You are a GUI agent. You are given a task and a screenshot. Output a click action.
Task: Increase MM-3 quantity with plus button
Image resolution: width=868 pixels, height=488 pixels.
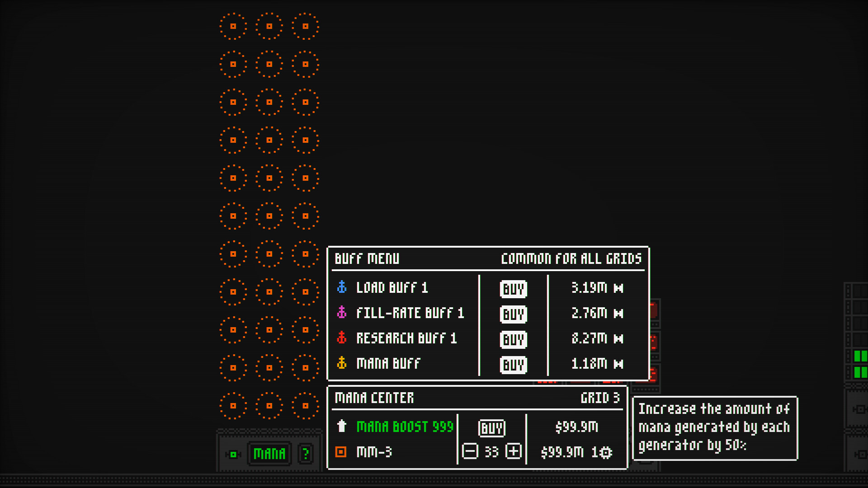(513, 451)
